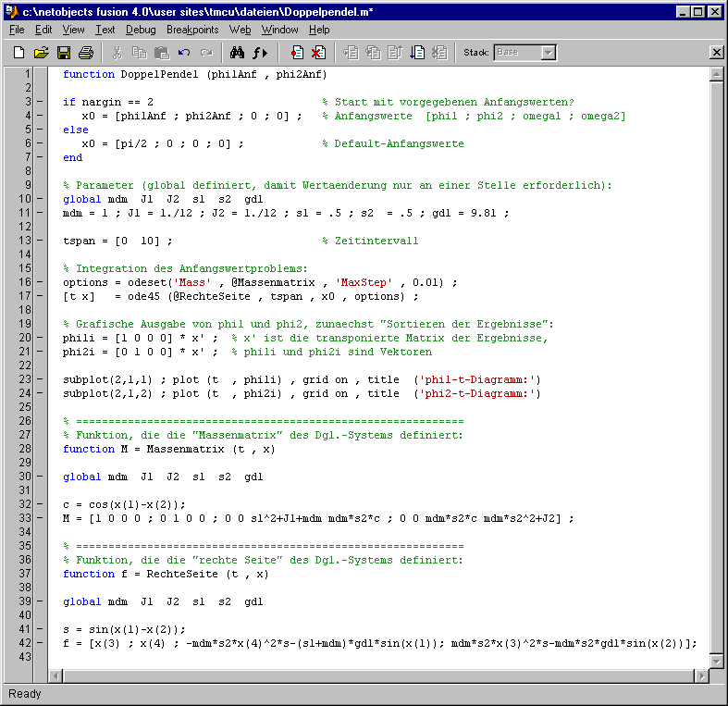728x706 pixels.
Task: Toggle breakpoint on the dash at line 42
Action: 40,643
